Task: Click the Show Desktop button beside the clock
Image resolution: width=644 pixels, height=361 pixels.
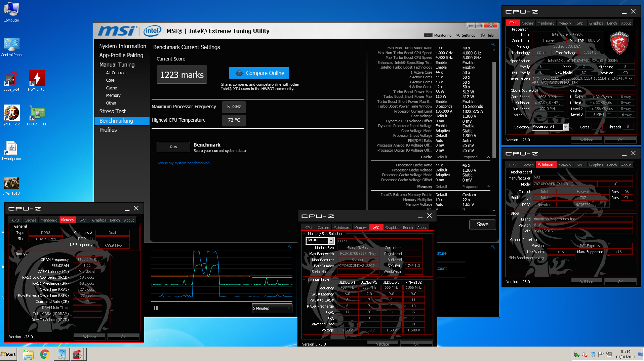Action: click(640, 354)
